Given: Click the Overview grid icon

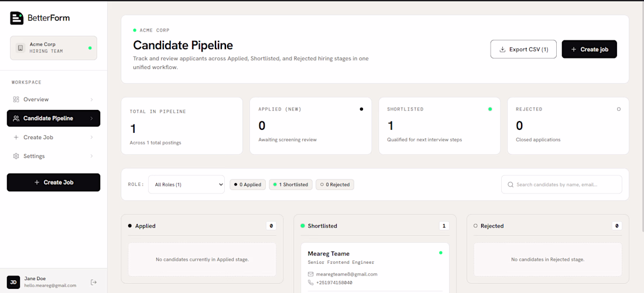Looking at the screenshot, I should 16,99.
